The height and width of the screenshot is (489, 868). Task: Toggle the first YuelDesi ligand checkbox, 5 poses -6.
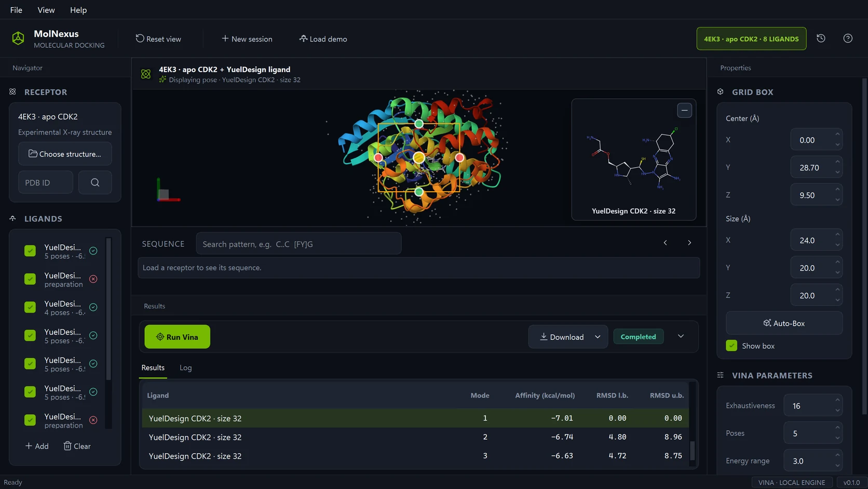(x=30, y=251)
